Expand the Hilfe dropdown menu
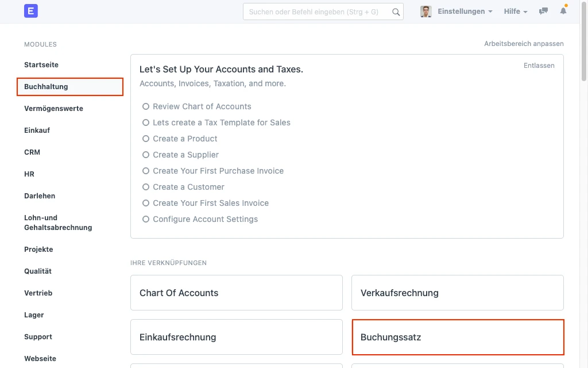588x368 pixels. [515, 11]
